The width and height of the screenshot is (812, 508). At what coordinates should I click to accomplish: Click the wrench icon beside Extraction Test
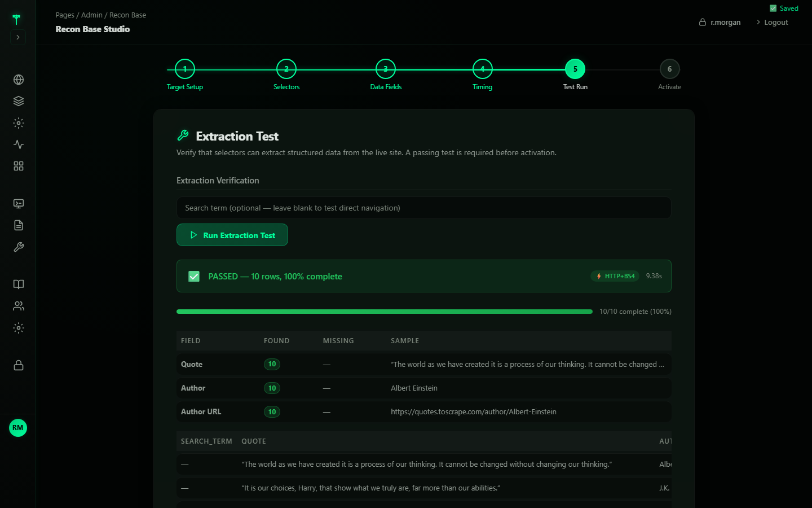[183, 135]
